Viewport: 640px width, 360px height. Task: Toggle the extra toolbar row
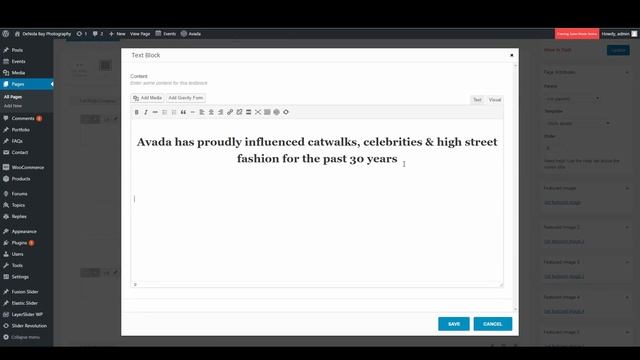[x=267, y=112]
